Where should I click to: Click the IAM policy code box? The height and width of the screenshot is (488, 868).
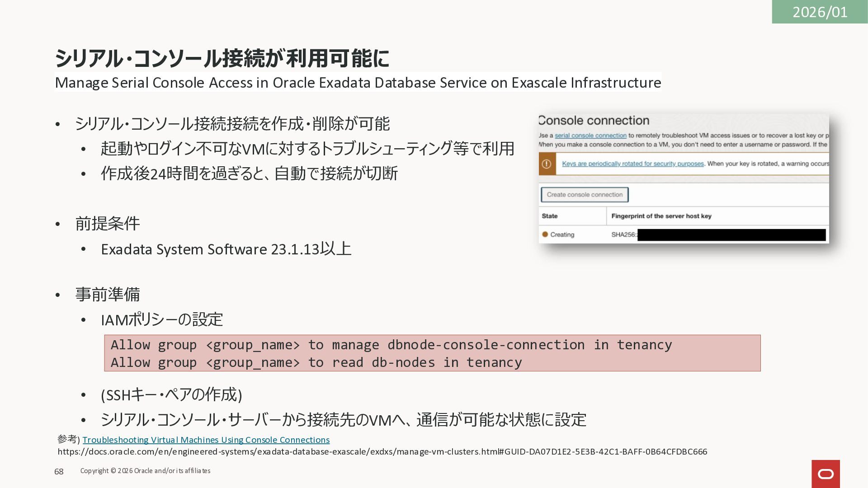[x=432, y=353]
